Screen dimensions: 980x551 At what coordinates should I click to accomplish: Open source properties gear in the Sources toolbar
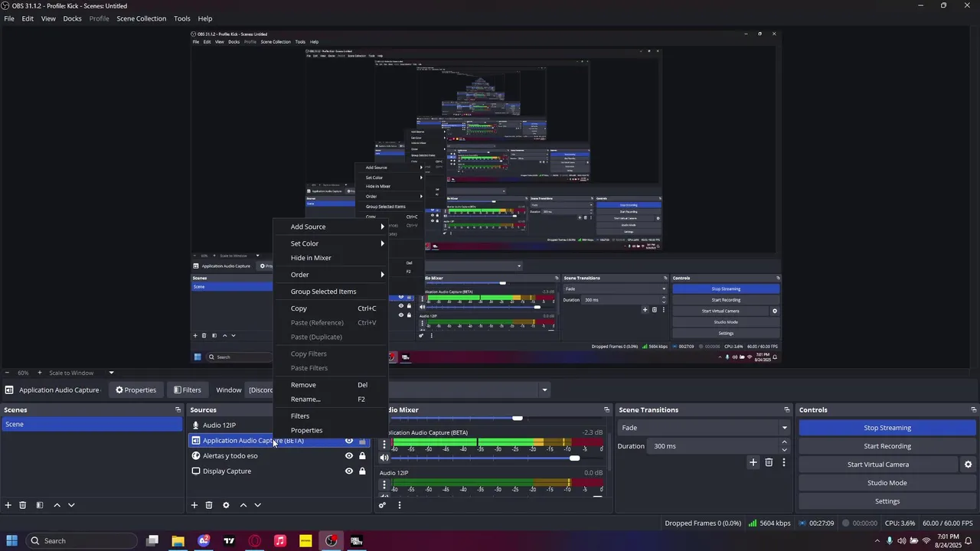(226, 505)
